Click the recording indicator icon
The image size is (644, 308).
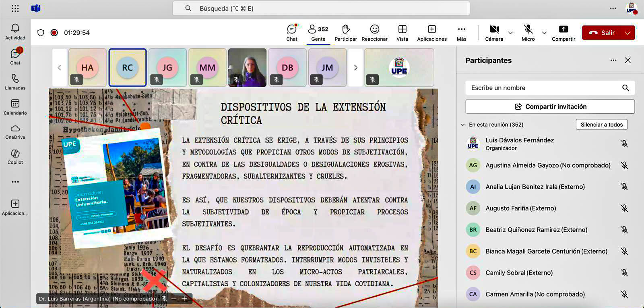(54, 33)
